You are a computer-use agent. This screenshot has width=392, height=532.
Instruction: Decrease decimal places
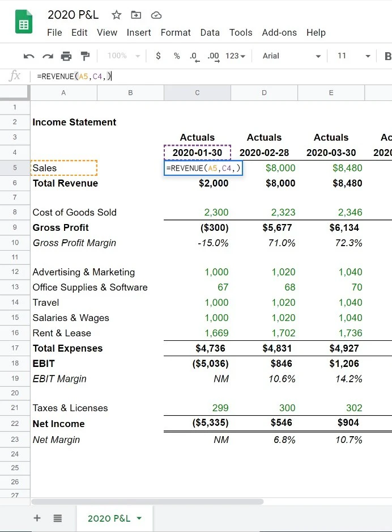(194, 57)
